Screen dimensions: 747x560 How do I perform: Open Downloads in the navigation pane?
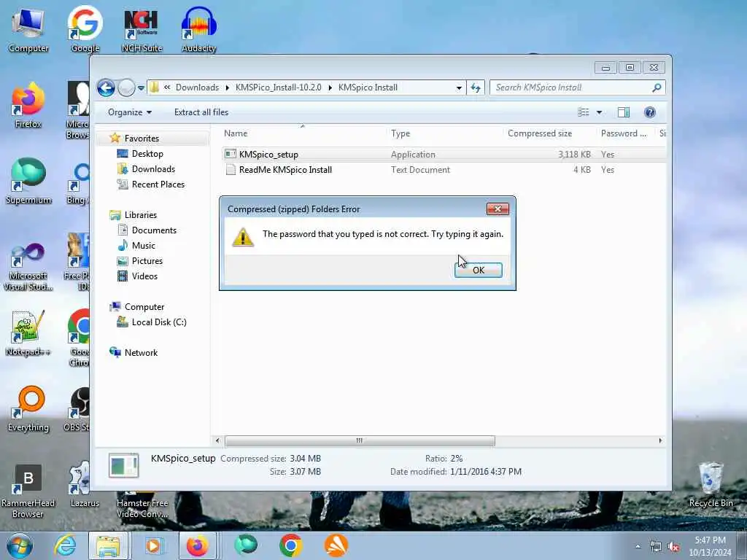pos(153,169)
